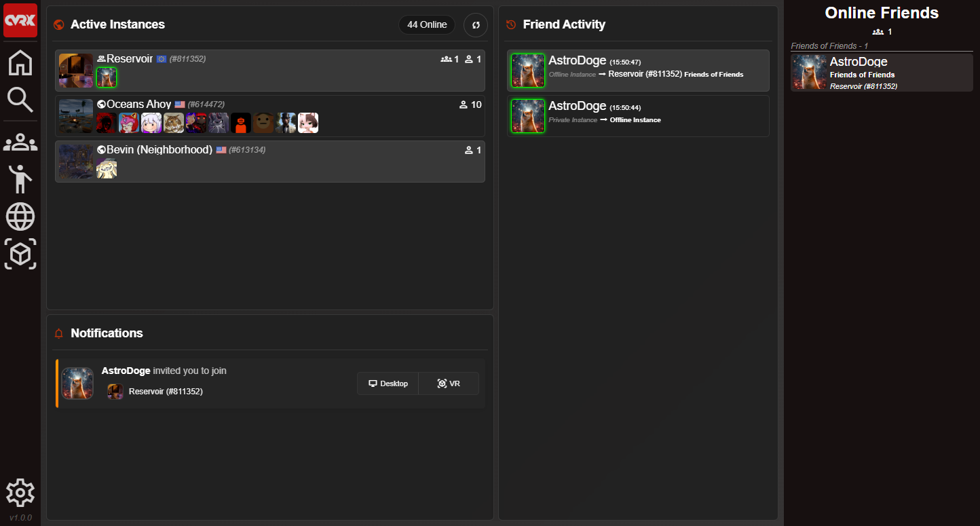
Task: Click the Reservoir instance ID (#811352)
Action: (187, 59)
